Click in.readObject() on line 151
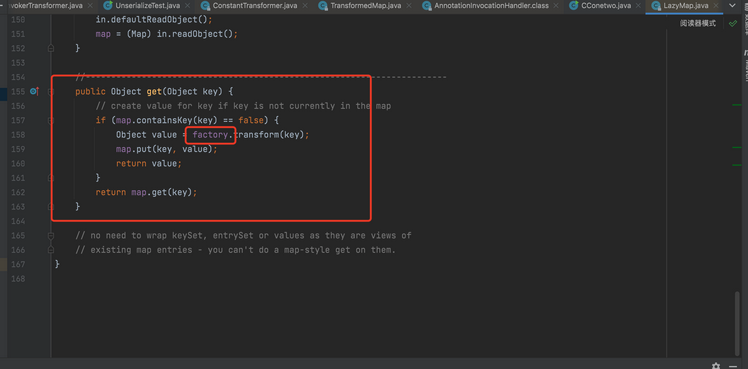This screenshot has width=748, height=369. point(195,34)
